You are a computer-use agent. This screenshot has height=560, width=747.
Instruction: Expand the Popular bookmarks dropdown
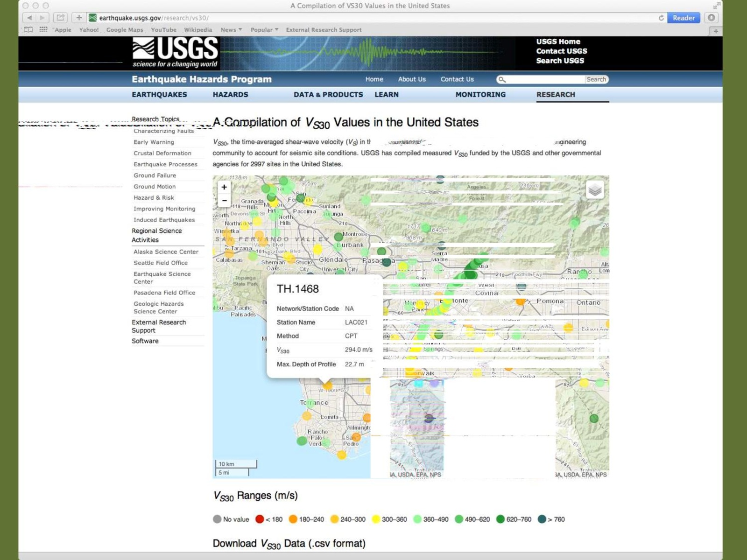[x=264, y=30]
